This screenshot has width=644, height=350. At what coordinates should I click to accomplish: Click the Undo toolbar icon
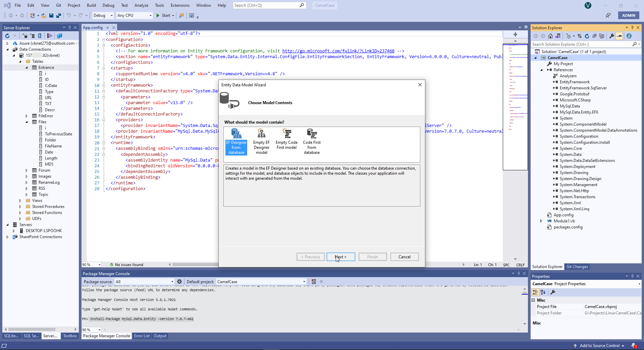[x=68, y=15]
